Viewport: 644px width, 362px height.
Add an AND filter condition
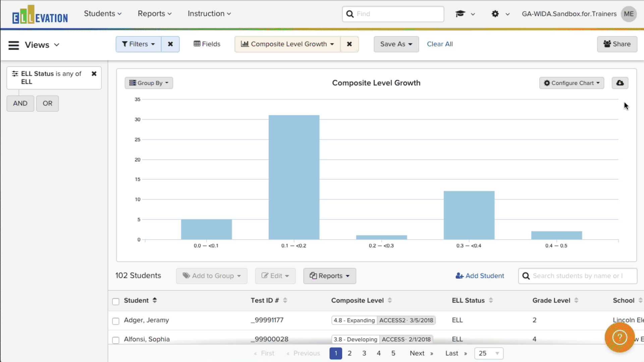point(20,103)
